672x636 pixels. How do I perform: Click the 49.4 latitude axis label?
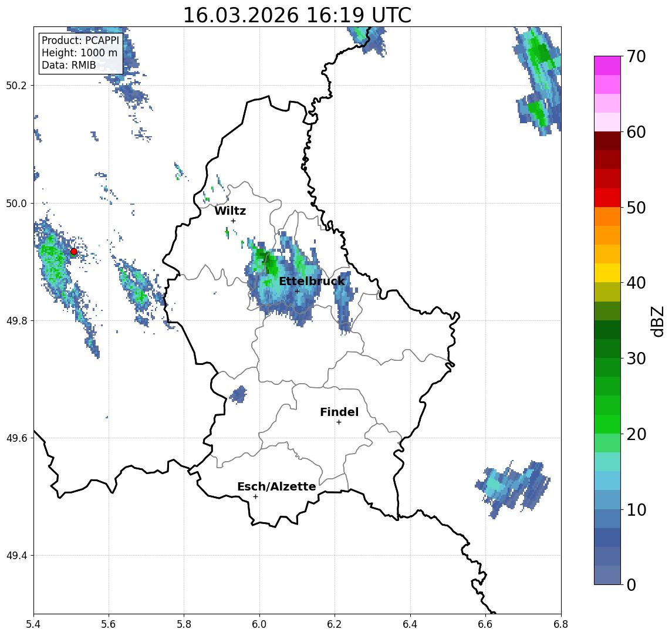pyautogui.click(x=16, y=556)
